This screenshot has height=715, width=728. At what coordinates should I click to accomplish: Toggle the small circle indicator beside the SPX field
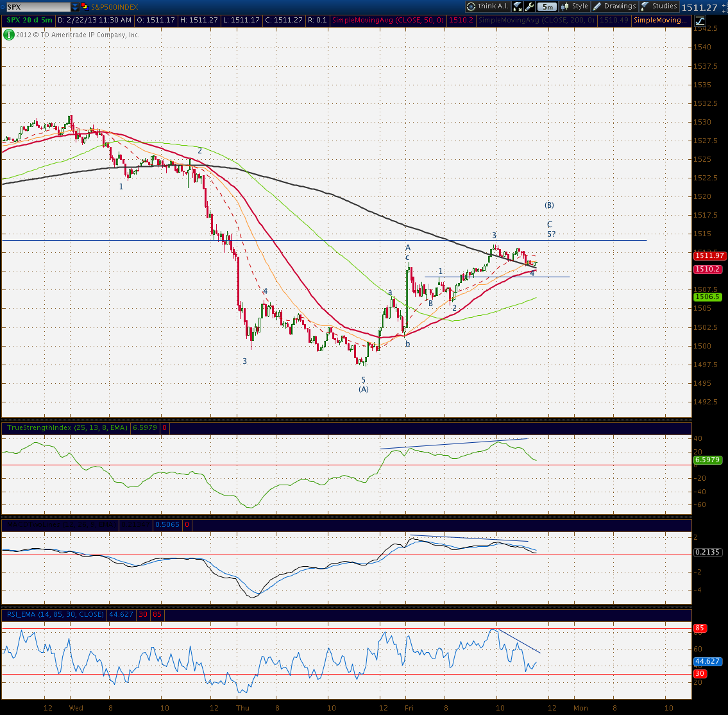(x=3, y=7)
